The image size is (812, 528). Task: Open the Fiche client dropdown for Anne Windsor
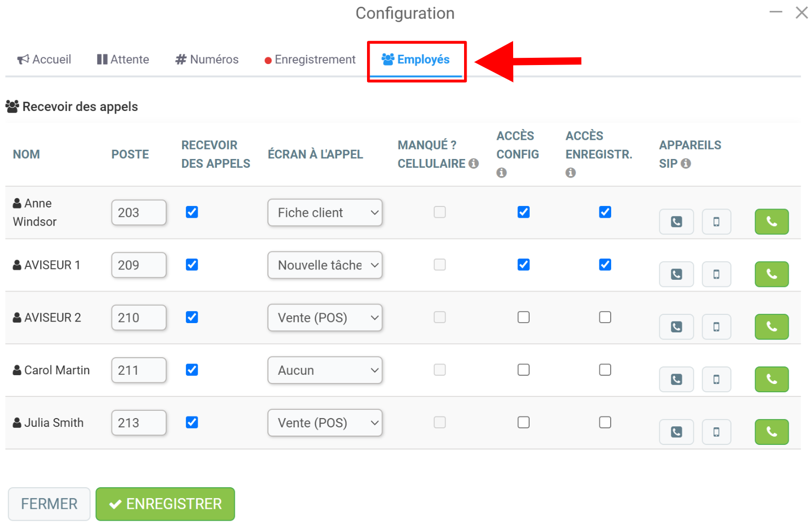coord(325,213)
